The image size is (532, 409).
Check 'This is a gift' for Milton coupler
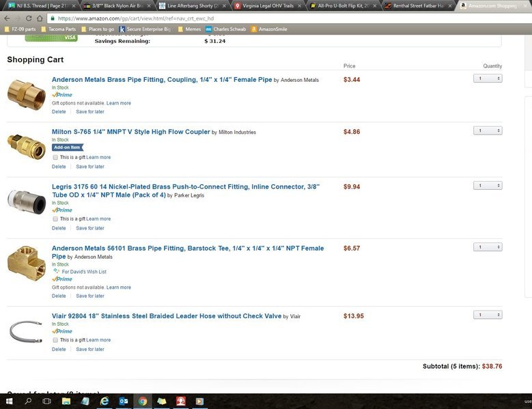pyautogui.click(x=55, y=157)
